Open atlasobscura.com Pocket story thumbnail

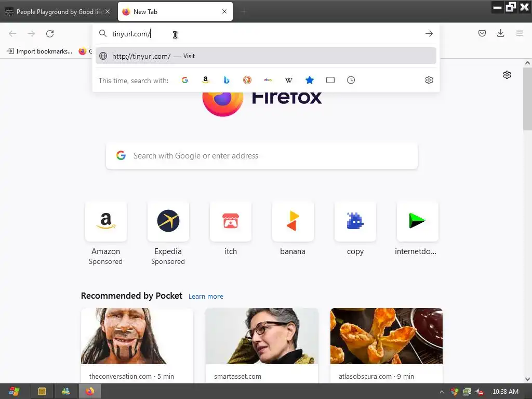pos(387,336)
